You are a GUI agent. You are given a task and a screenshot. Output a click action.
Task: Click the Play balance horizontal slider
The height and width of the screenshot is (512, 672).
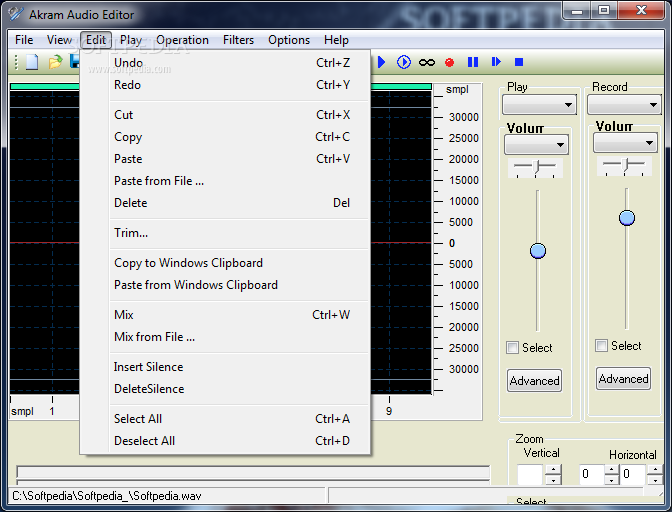[535, 168]
